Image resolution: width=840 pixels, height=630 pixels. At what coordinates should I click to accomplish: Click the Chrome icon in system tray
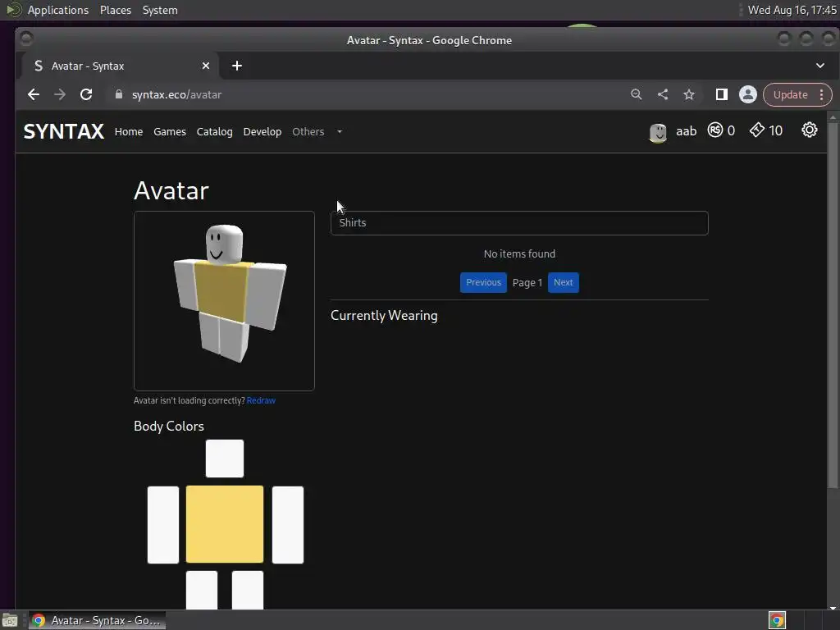pos(777,620)
